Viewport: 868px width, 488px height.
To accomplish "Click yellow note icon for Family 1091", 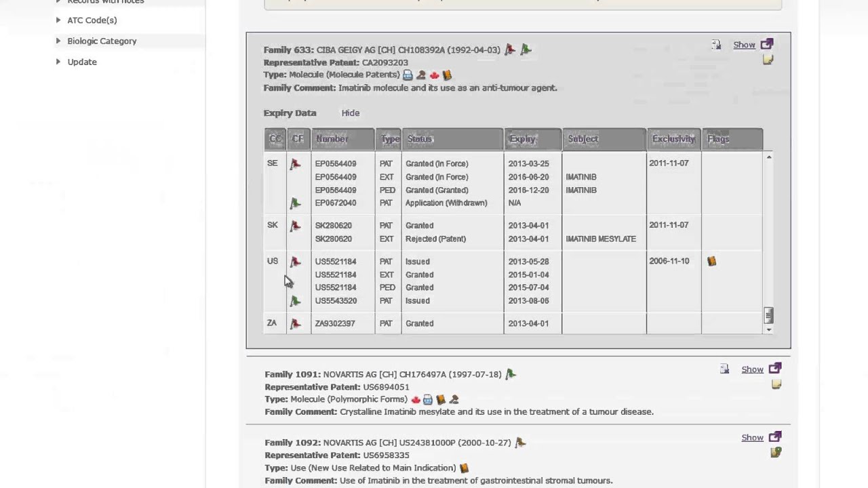I will 776,384.
